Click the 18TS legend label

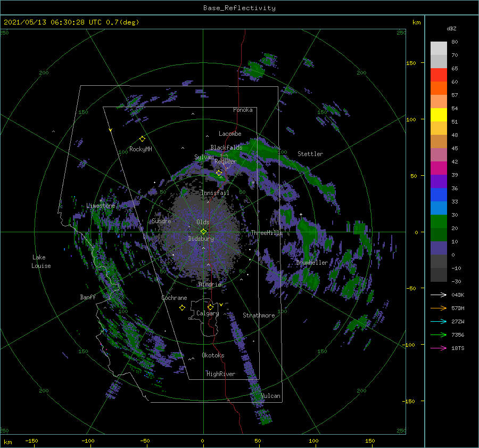tap(458, 348)
